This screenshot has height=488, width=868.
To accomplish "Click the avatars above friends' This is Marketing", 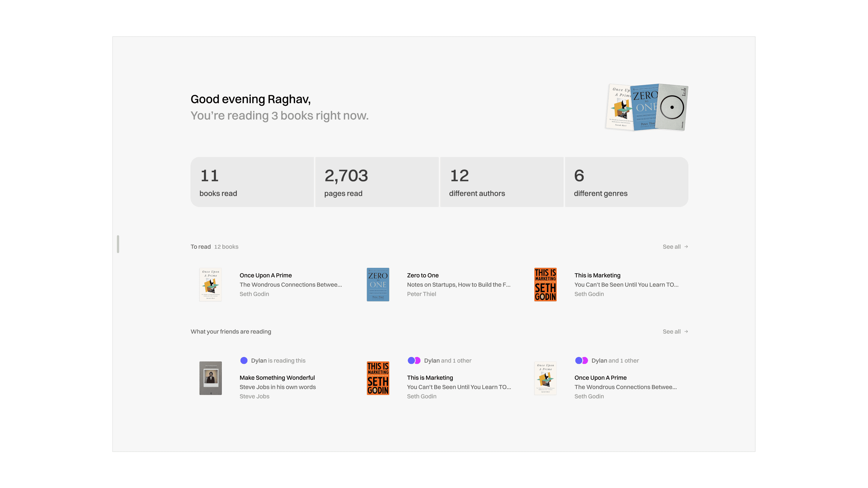I will click(414, 360).
